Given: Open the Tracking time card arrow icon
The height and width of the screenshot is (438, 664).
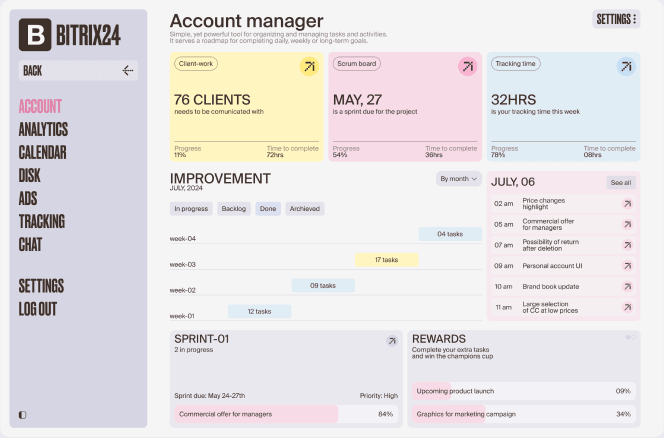Looking at the screenshot, I should [x=626, y=66].
